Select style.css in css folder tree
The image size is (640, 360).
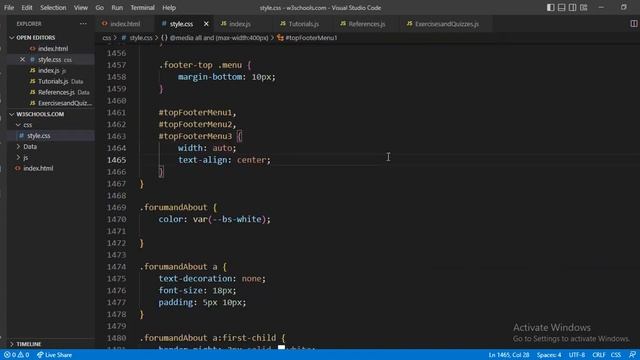coord(39,136)
